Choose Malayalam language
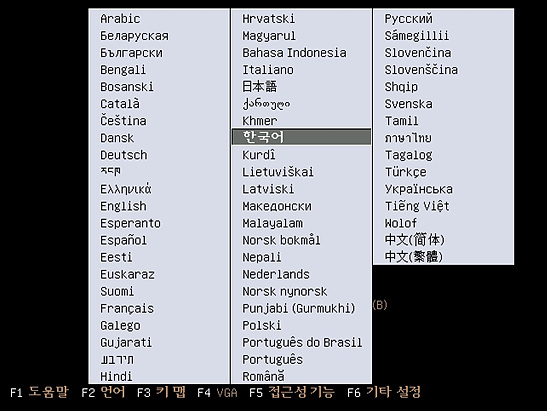The width and height of the screenshot is (547, 411). coord(273,223)
